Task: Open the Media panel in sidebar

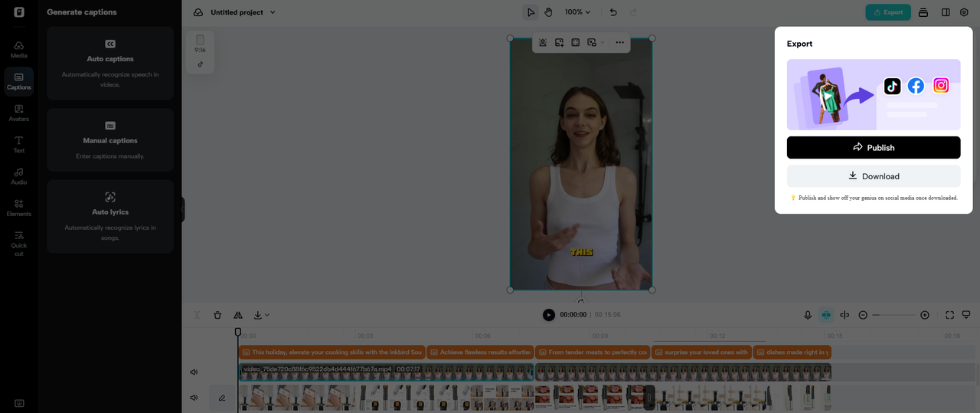Action: (x=18, y=49)
